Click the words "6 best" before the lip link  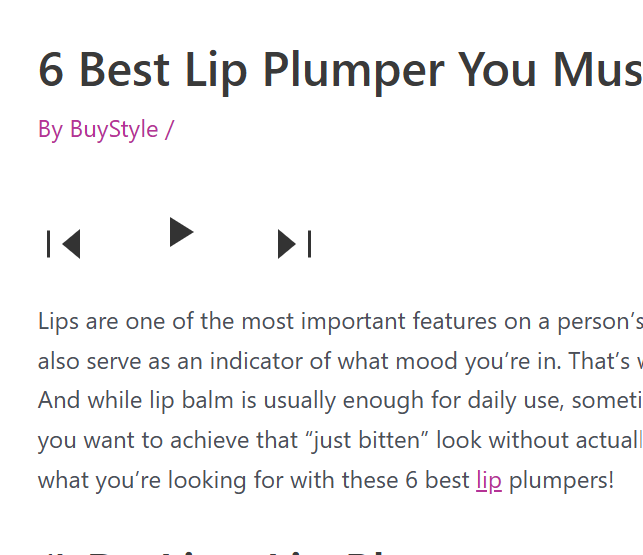click(x=436, y=480)
